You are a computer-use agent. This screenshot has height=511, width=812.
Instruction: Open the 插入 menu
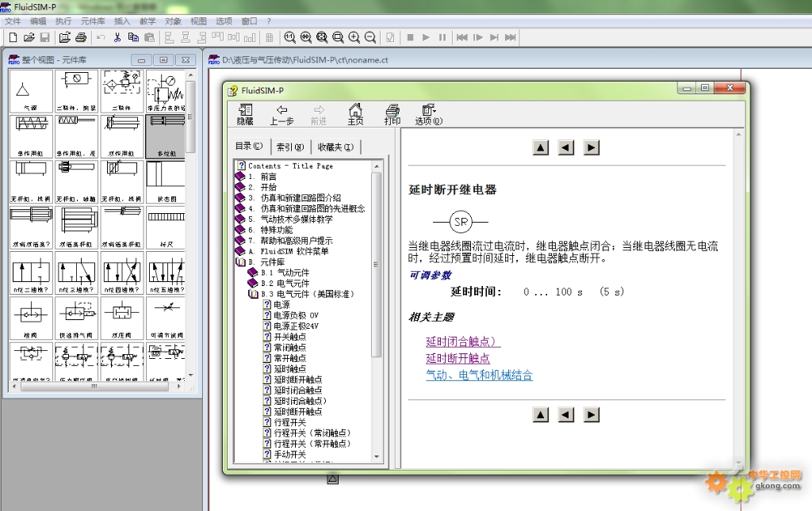click(122, 21)
